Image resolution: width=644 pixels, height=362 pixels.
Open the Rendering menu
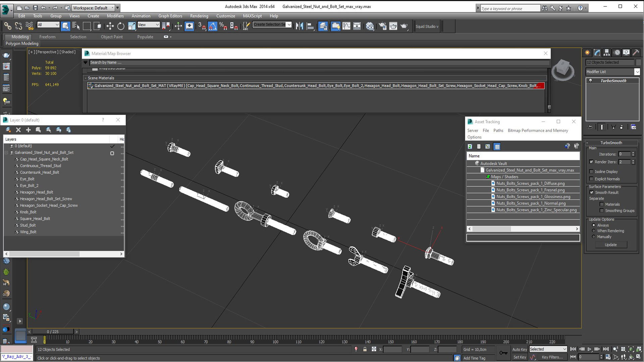tap(199, 16)
